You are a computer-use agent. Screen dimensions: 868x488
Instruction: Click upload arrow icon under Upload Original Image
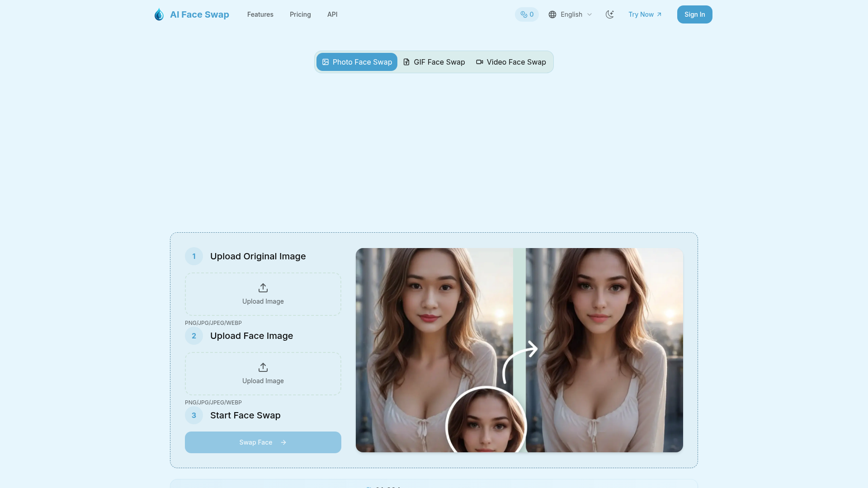pyautogui.click(x=263, y=288)
